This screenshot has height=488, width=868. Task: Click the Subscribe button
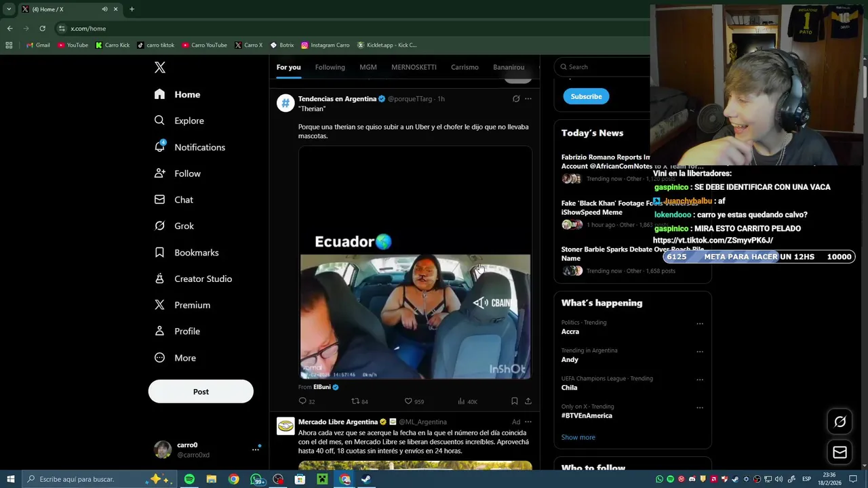coord(586,96)
